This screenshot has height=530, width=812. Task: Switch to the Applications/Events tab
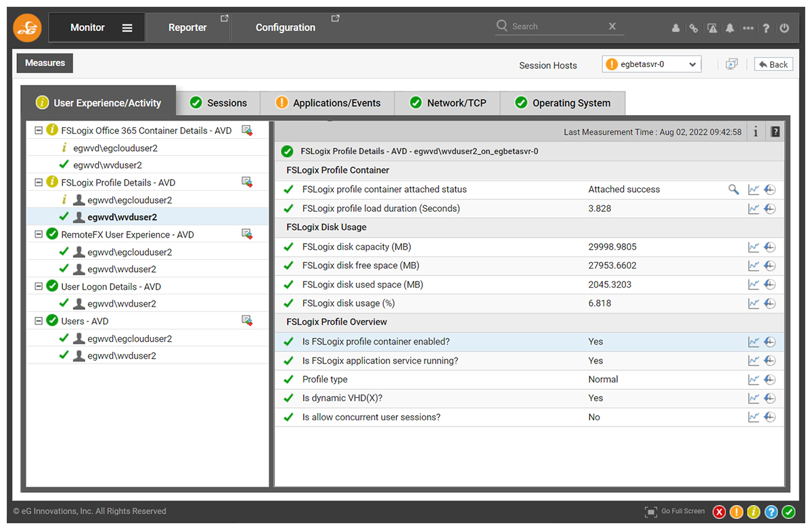(x=328, y=103)
